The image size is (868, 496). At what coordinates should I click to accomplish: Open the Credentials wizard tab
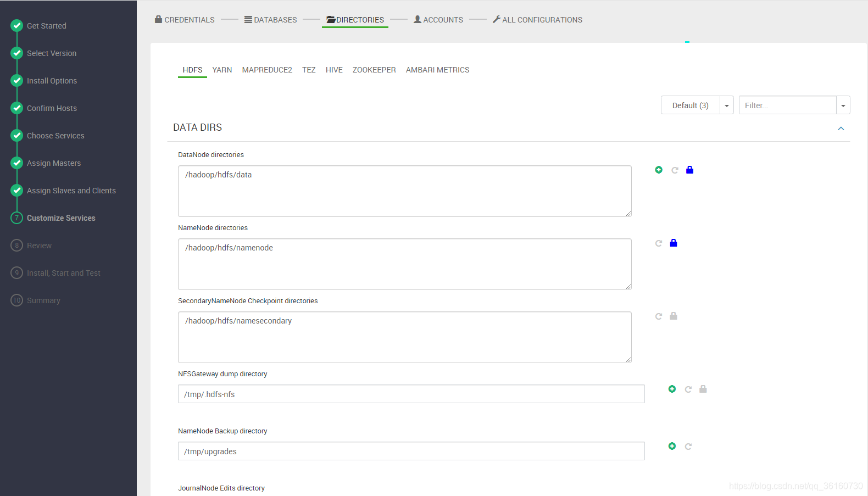(185, 20)
